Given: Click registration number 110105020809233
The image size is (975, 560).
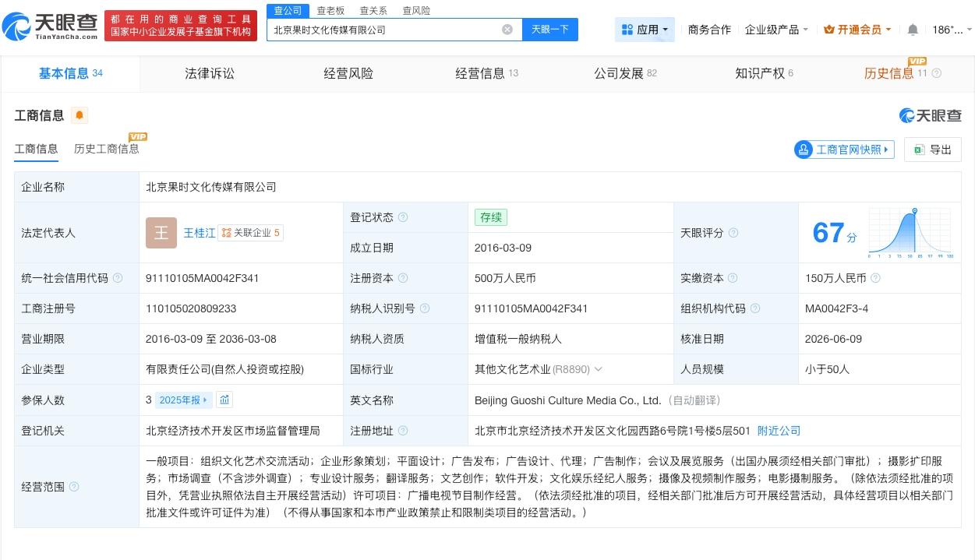Looking at the screenshot, I should click(191, 308).
